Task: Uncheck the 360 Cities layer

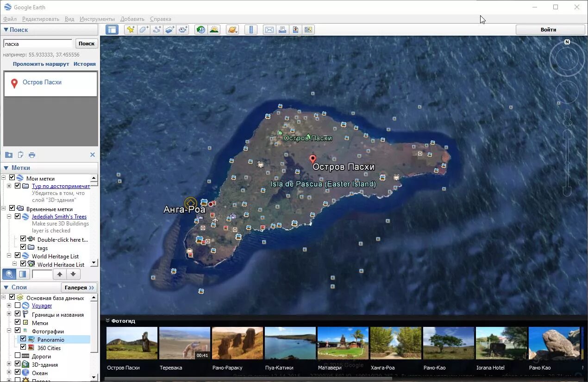Action: [x=23, y=347]
